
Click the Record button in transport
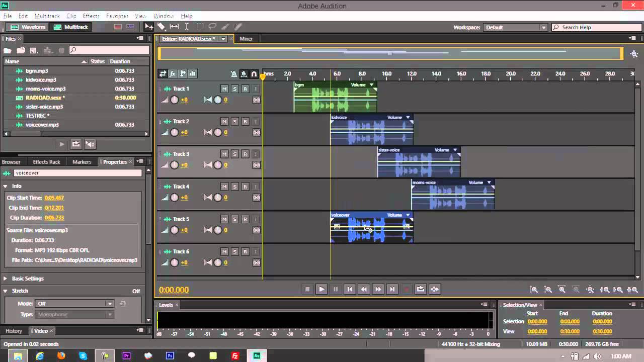(407, 289)
